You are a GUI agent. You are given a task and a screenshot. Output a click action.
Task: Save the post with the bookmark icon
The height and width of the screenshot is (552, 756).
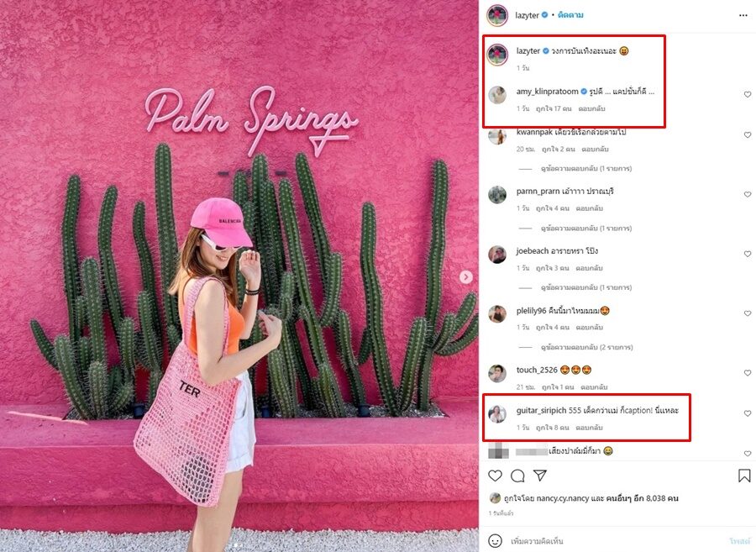[744, 476]
